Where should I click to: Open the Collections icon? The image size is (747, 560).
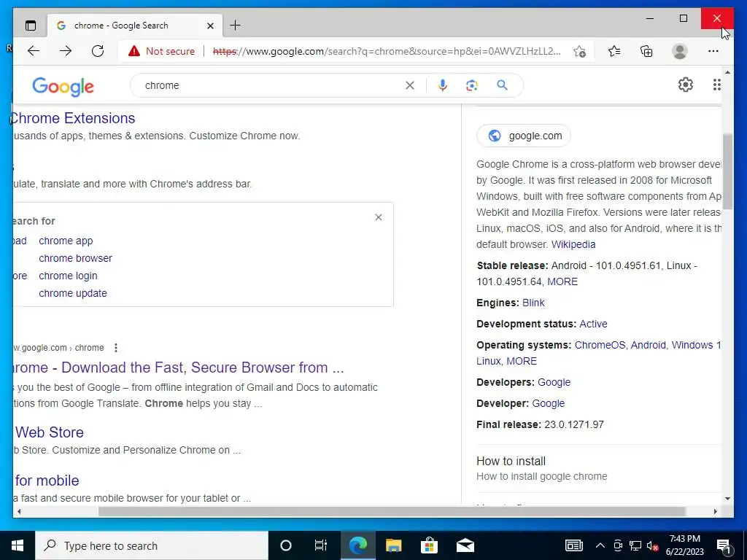click(646, 52)
